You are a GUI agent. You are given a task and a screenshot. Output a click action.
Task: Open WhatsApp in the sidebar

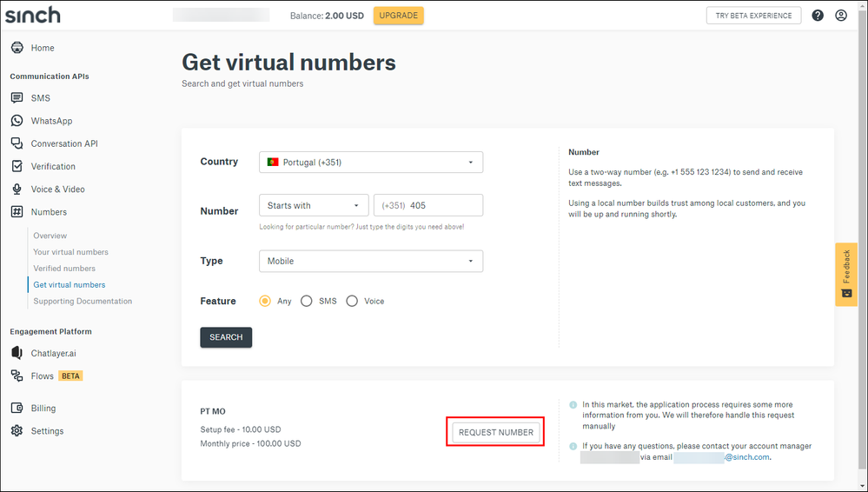coord(51,121)
